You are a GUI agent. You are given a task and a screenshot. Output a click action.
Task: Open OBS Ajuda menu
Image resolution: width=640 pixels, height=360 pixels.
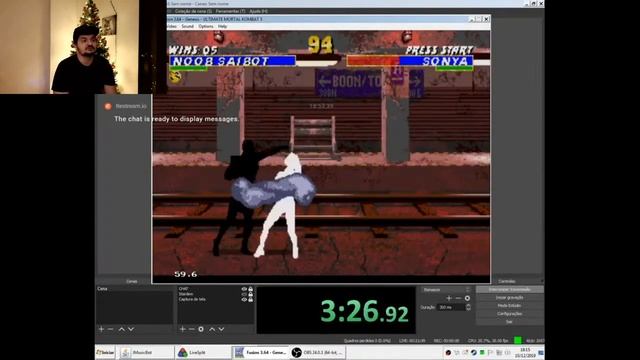pos(258,11)
